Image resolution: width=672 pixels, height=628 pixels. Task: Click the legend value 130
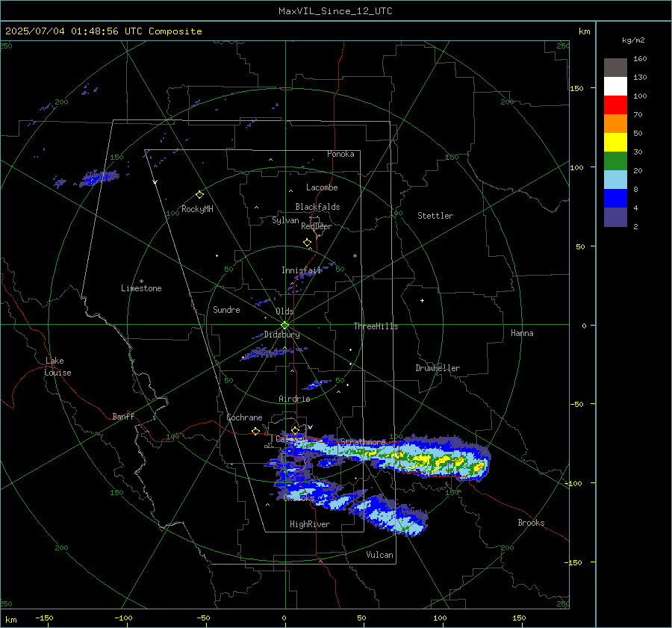[x=640, y=78]
